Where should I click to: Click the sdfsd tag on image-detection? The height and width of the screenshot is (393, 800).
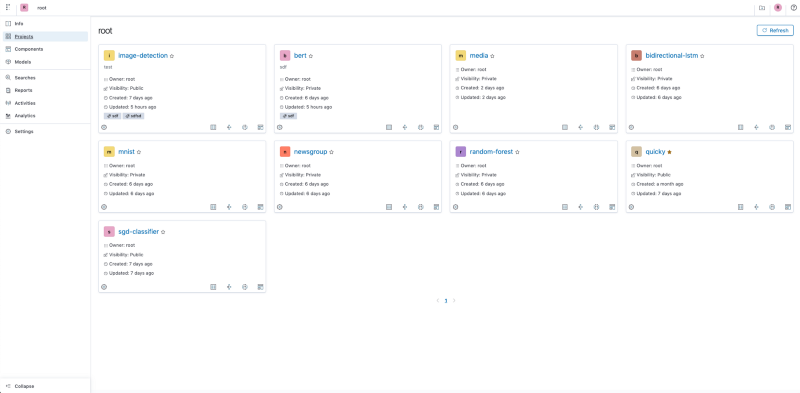tap(134, 116)
